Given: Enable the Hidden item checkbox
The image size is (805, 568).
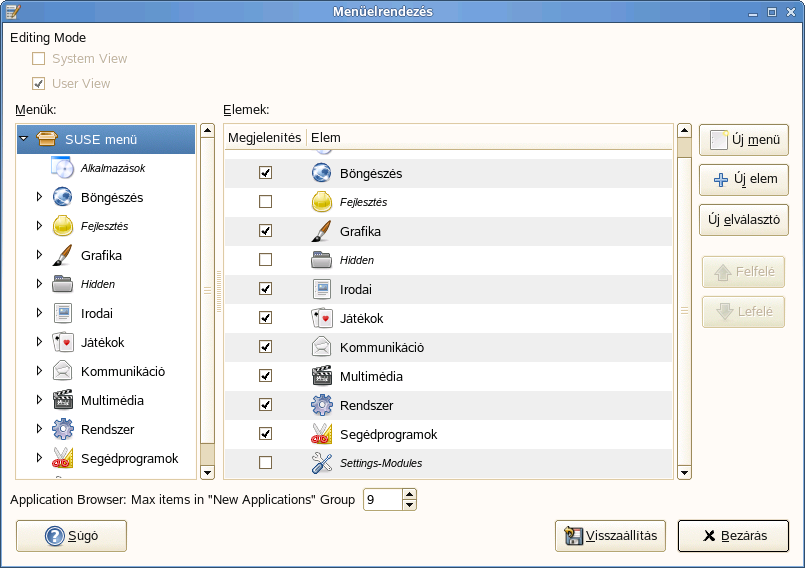Looking at the screenshot, I should 265,260.
